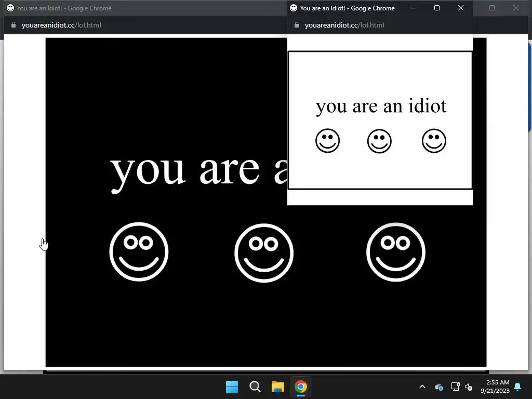Click middle large smiley on black page
532x399 pixels.
(264, 253)
